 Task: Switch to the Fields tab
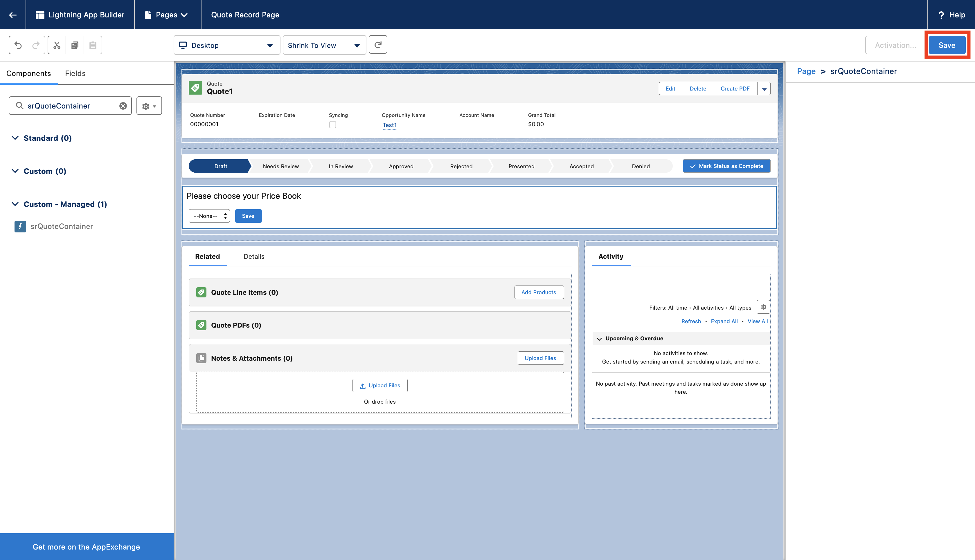click(x=75, y=73)
